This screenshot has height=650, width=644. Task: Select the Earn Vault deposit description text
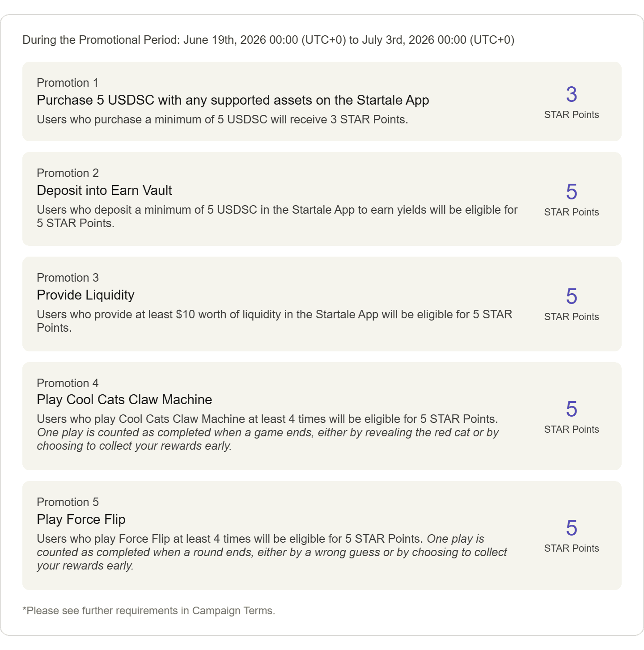277,216
